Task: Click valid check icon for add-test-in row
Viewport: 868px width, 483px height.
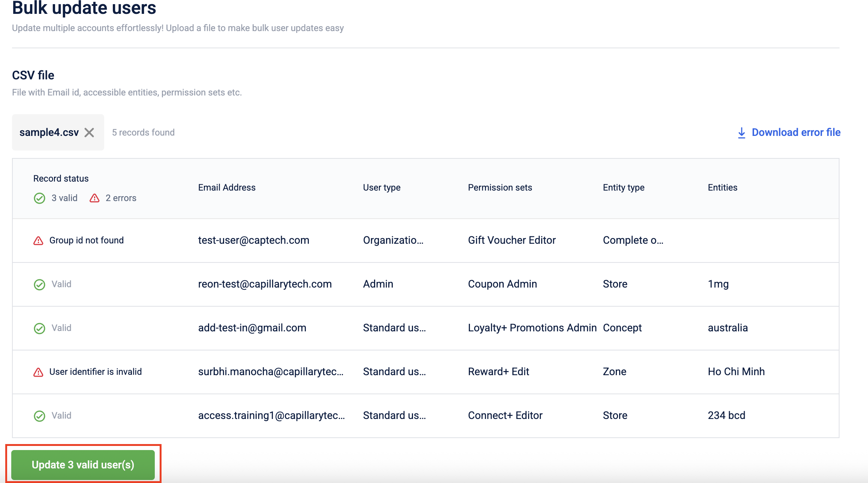Action: [39, 328]
